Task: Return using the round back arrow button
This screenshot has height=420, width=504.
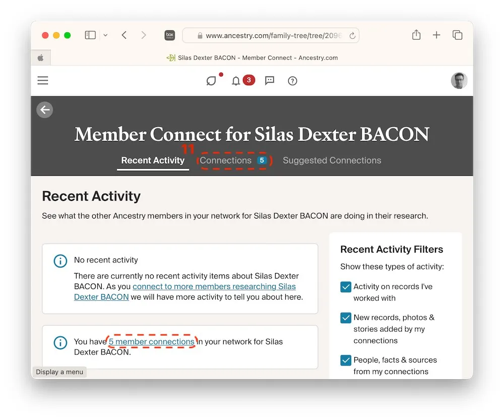Action: (x=45, y=110)
